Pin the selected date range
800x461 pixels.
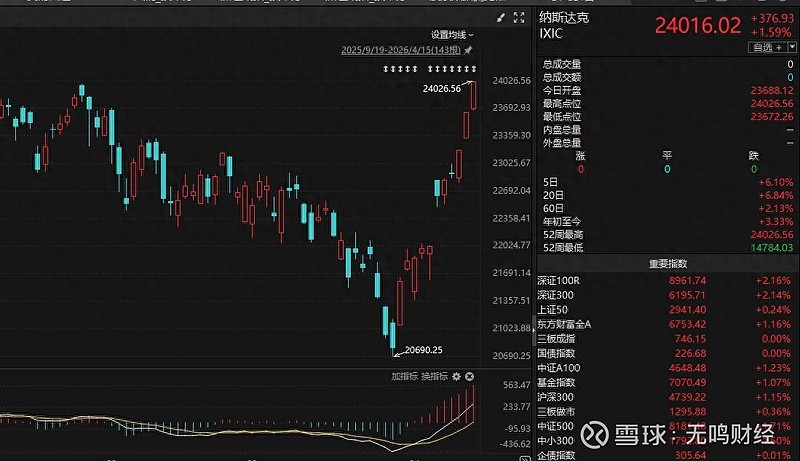(468, 50)
